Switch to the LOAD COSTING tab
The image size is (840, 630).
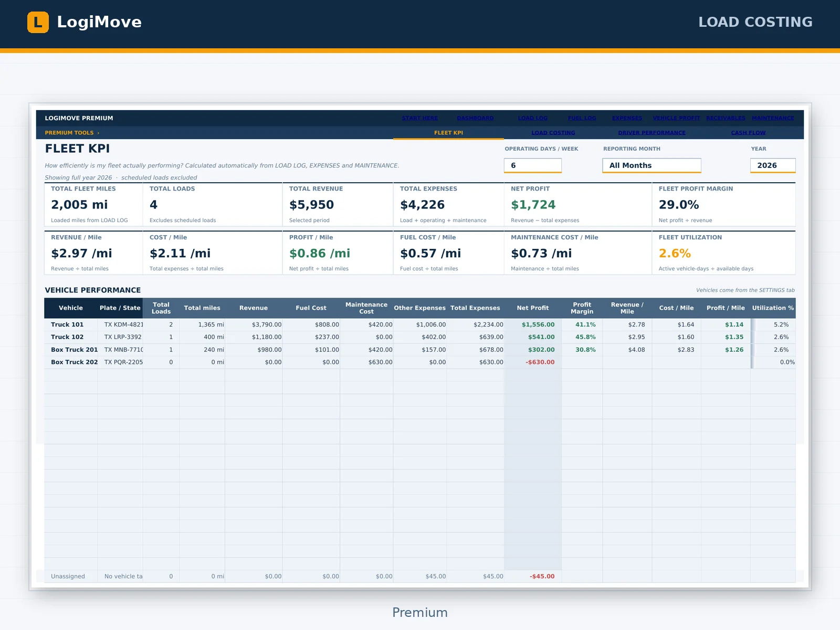(553, 133)
